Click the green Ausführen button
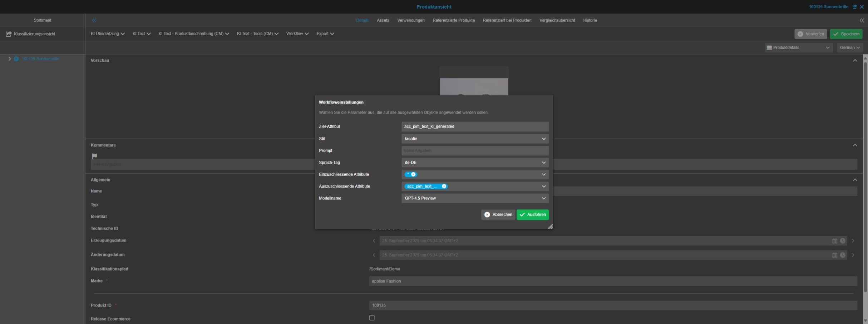This screenshot has height=324, width=868. tap(532, 215)
